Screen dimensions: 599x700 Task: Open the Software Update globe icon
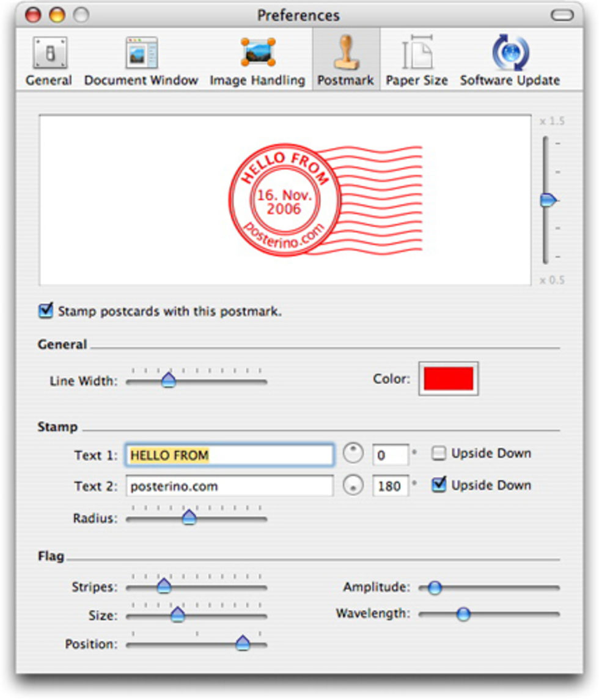(510, 54)
